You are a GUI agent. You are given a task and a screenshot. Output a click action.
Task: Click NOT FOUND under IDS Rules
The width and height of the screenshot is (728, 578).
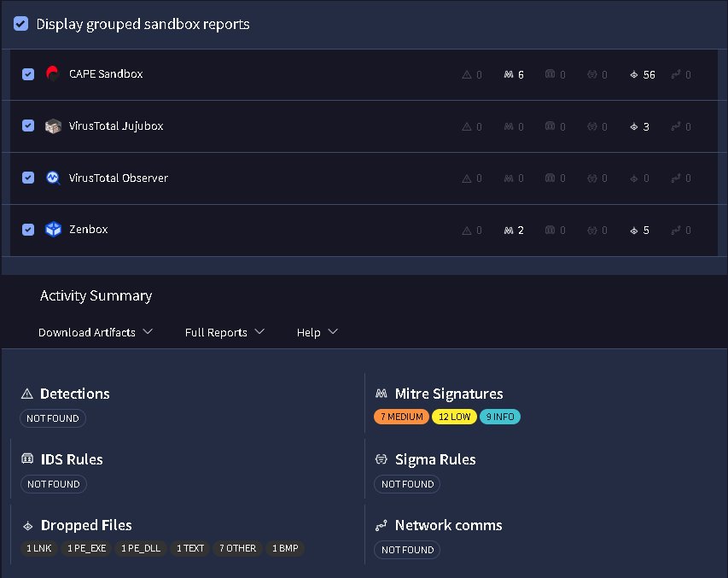coord(54,484)
